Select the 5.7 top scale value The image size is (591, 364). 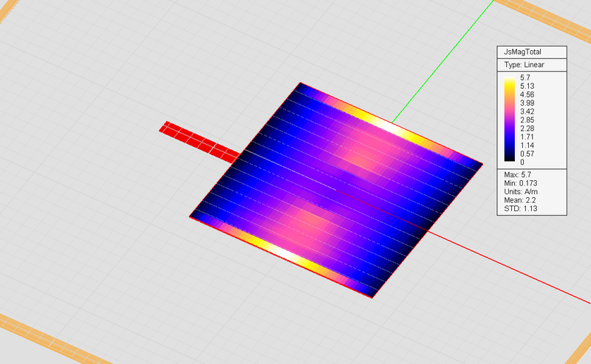point(525,78)
